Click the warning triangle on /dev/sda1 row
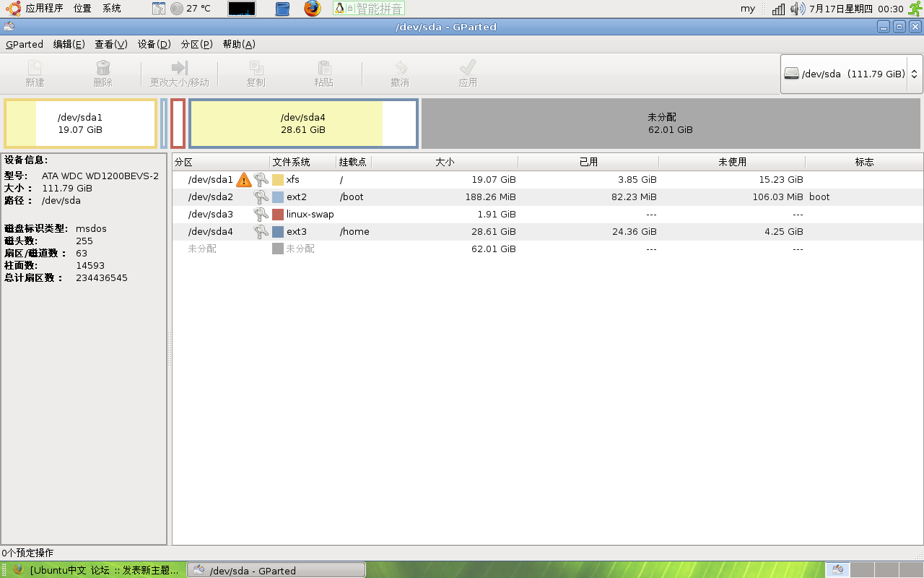The height and width of the screenshot is (578, 924). pyautogui.click(x=244, y=179)
